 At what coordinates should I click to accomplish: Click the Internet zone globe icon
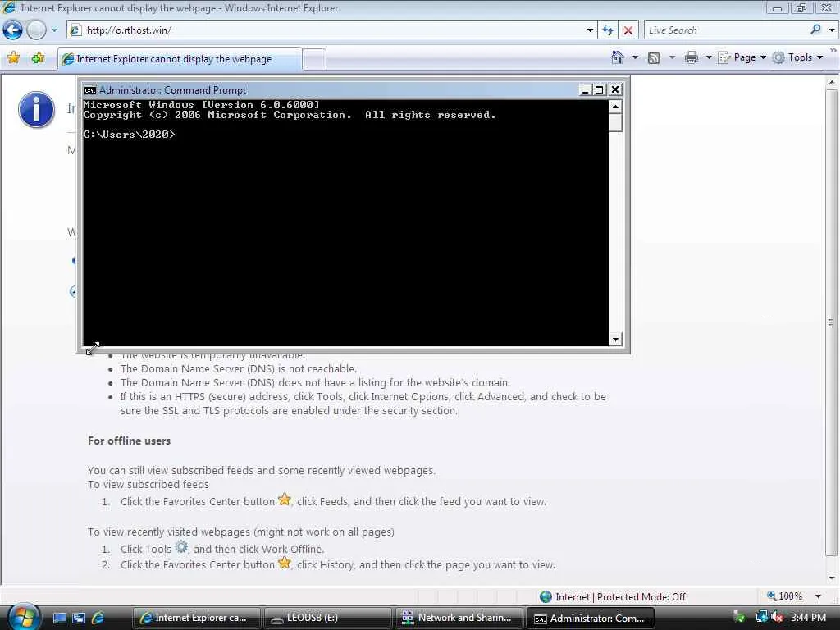click(546, 596)
